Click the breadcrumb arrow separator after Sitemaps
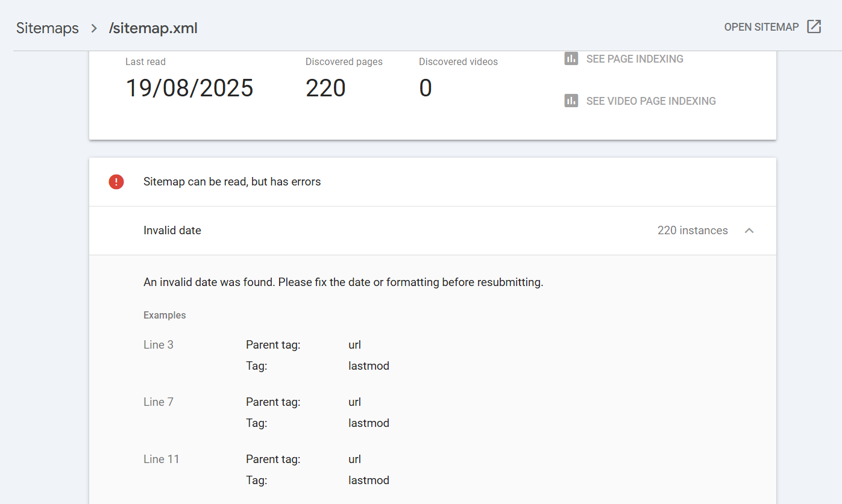Viewport: 842px width, 504px height. point(94,28)
